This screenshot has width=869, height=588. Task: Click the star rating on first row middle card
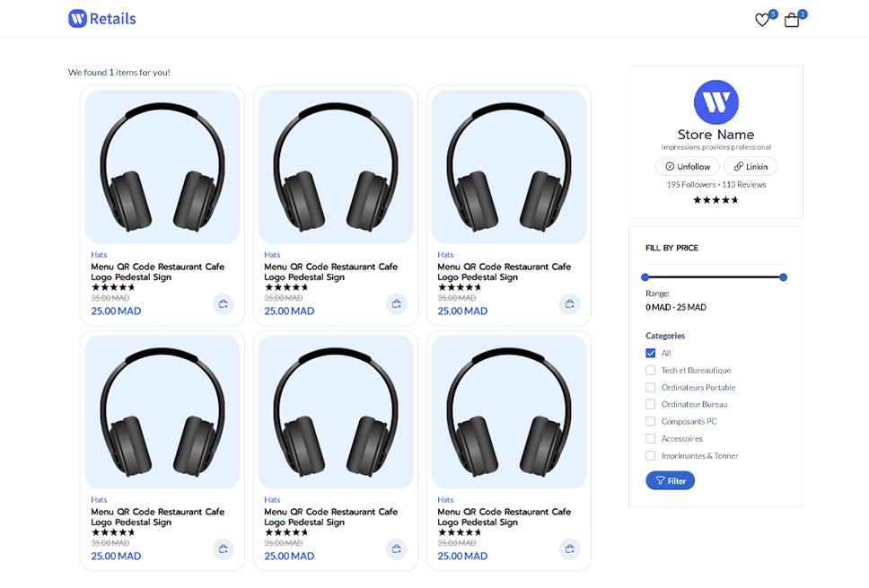click(x=286, y=287)
